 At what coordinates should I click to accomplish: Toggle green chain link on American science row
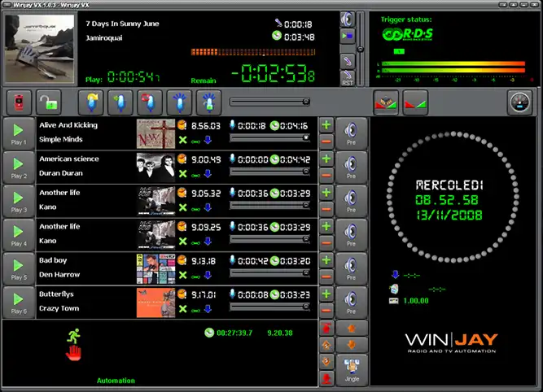click(x=195, y=175)
